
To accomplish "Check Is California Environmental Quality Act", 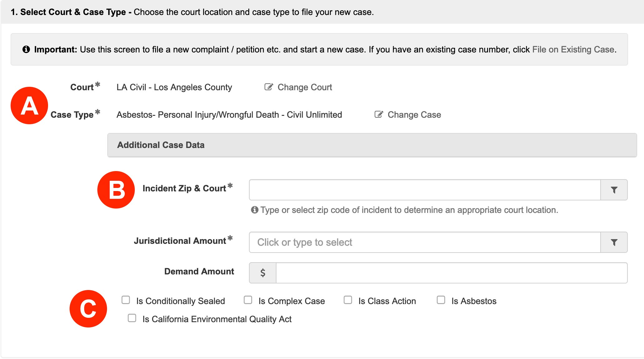I will click(x=132, y=318).
